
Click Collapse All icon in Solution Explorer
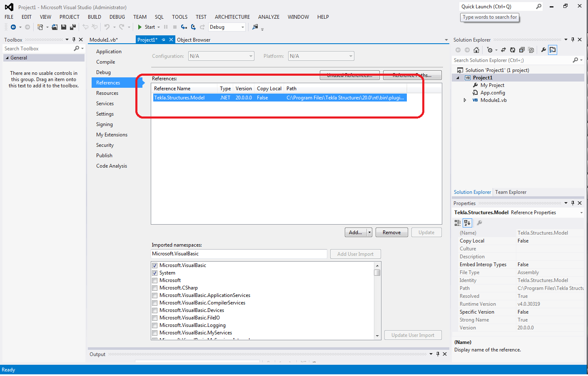(522, 50)
